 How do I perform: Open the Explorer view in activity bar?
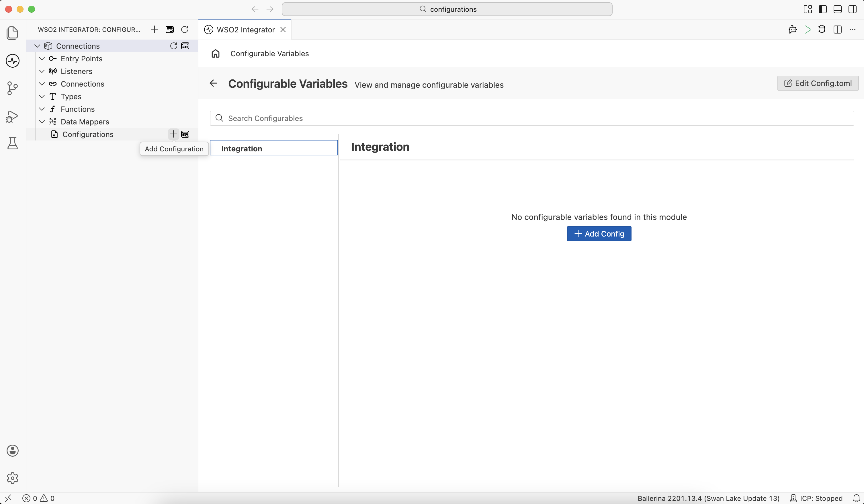click(13, 33)
